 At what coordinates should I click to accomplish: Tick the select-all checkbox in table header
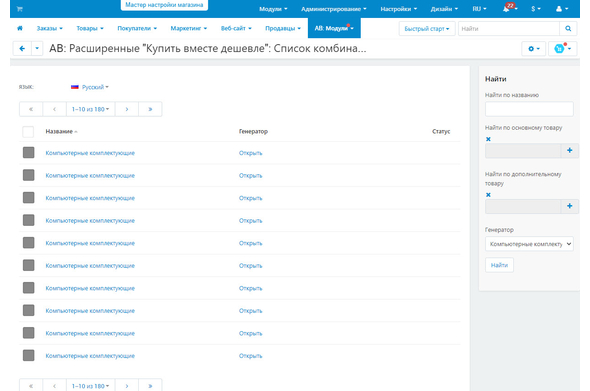click(x=28, y=132)
